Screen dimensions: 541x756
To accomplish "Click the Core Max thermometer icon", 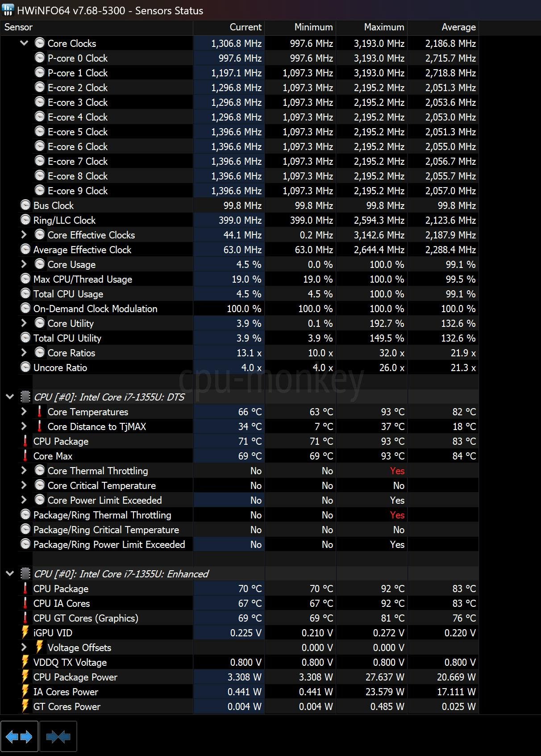I will tap(25, 456).
